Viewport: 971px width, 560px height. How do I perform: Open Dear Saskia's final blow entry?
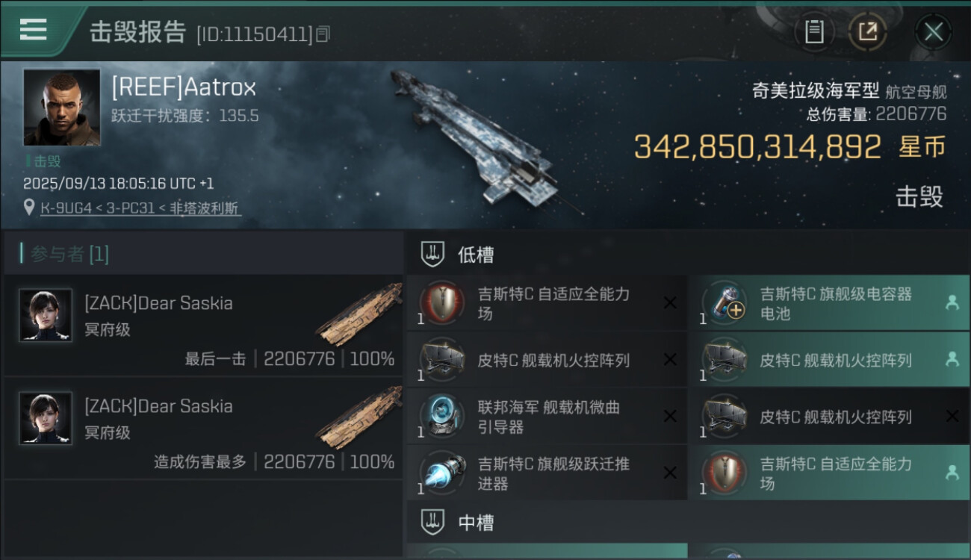[203, 325]
